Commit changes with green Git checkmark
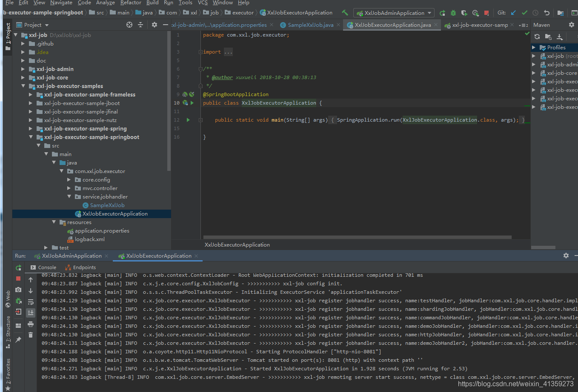This screenshot has width=578, height=392. pyautogui.click(x=524, y=13)
